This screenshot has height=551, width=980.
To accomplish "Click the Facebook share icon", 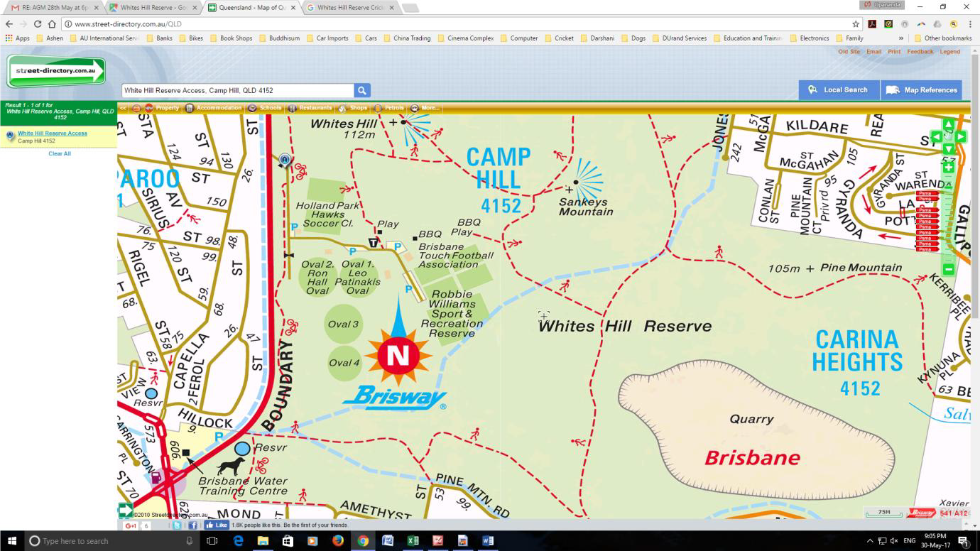I will click(x=192, y=525).
